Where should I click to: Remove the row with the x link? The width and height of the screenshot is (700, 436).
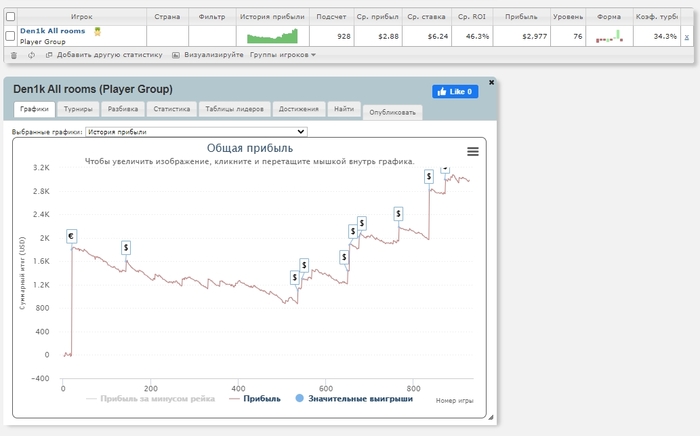point(687,37)
